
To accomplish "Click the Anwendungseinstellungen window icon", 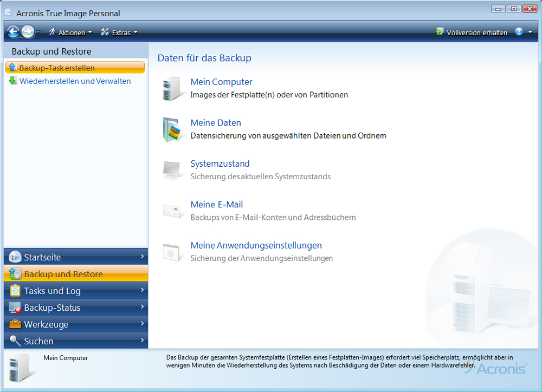I will click(172, 252).
